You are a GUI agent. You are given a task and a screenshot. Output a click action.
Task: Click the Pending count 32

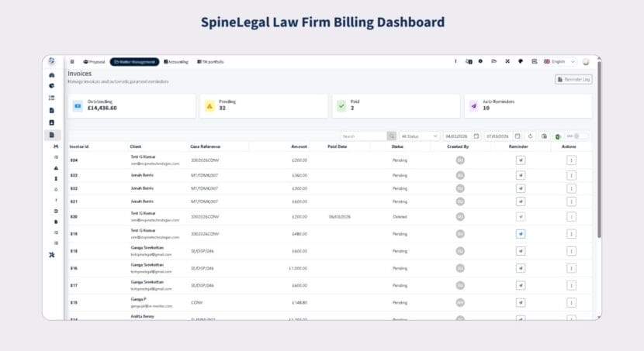point(222,108)
